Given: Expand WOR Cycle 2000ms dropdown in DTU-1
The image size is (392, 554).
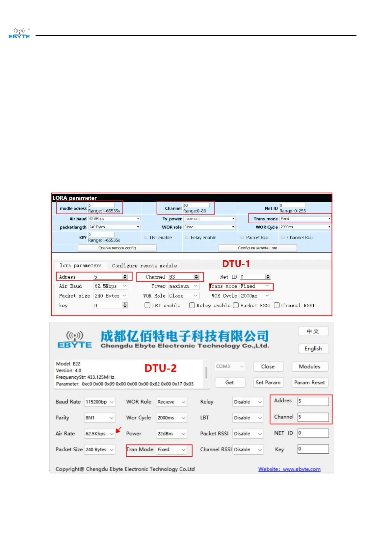Looking at the screenshot, I should [x=255, y=296].
